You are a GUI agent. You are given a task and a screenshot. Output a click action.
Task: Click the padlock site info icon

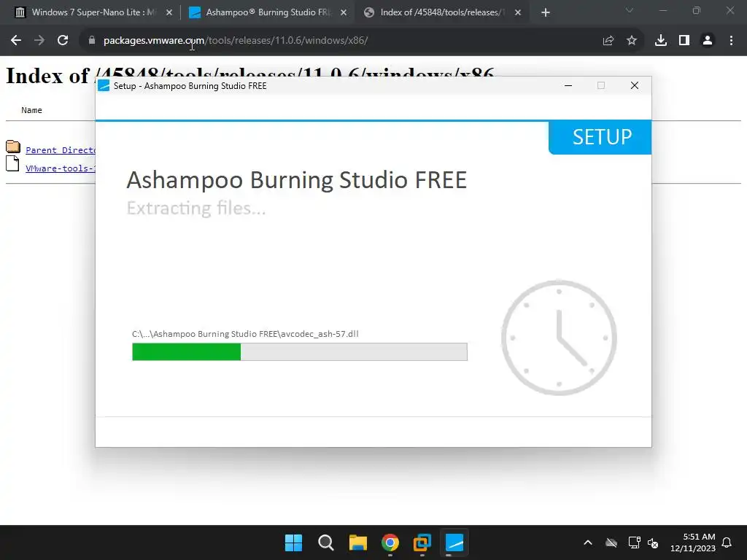point(92,41)
